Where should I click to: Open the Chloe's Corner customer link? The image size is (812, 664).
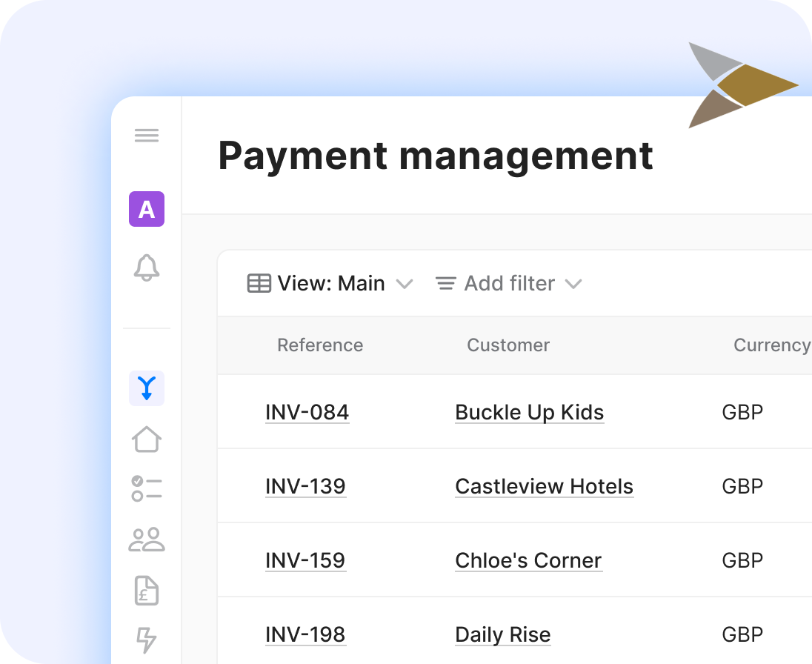click(528, 560)
